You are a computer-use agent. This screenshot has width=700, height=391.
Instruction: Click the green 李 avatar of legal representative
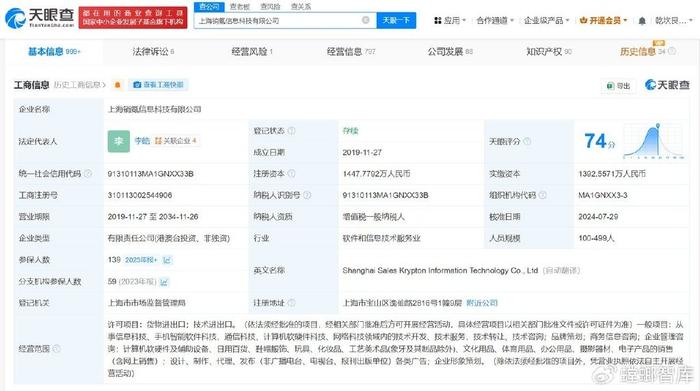[x=119, y=141]
